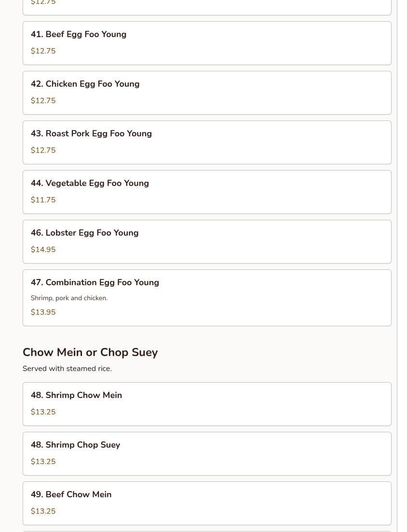This screenshot has height=532, width=407.
Task: Click the $14.95 Lobster Egg Foo Young price
Action: pyautogui.click(x=43, y=250)
